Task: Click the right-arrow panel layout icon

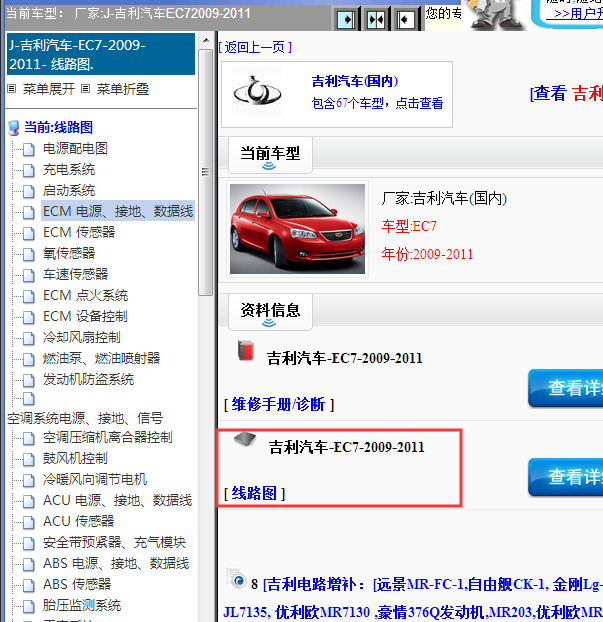Action: point(346,19)
